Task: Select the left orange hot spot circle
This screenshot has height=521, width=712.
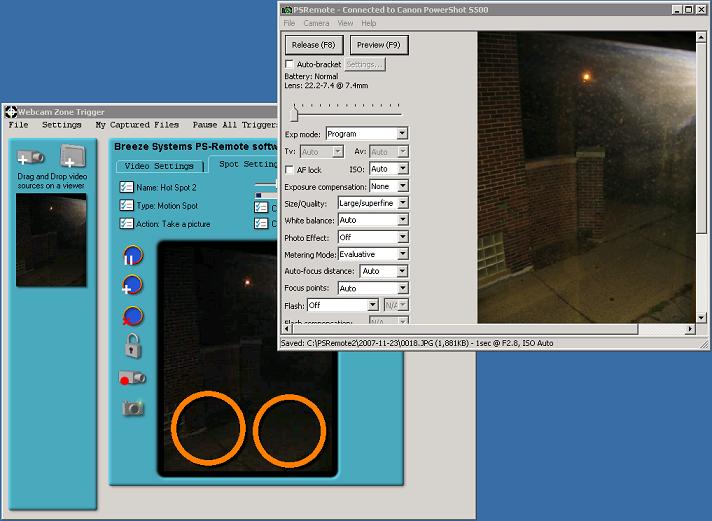Action: tap(208, 428)
